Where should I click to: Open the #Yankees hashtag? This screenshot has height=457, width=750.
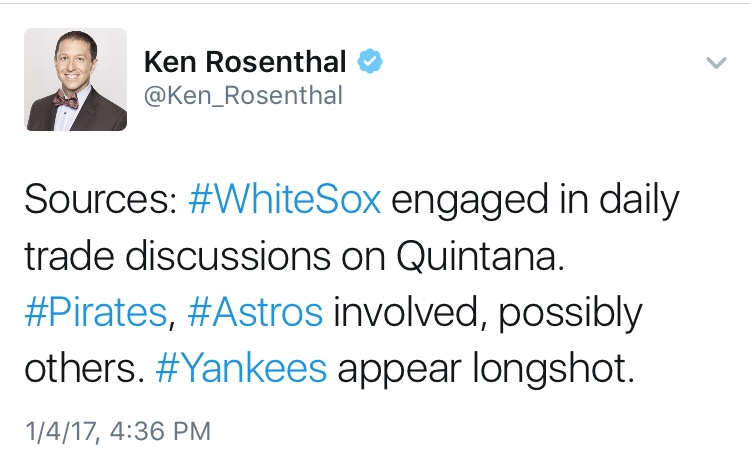(x=242, y=368)
